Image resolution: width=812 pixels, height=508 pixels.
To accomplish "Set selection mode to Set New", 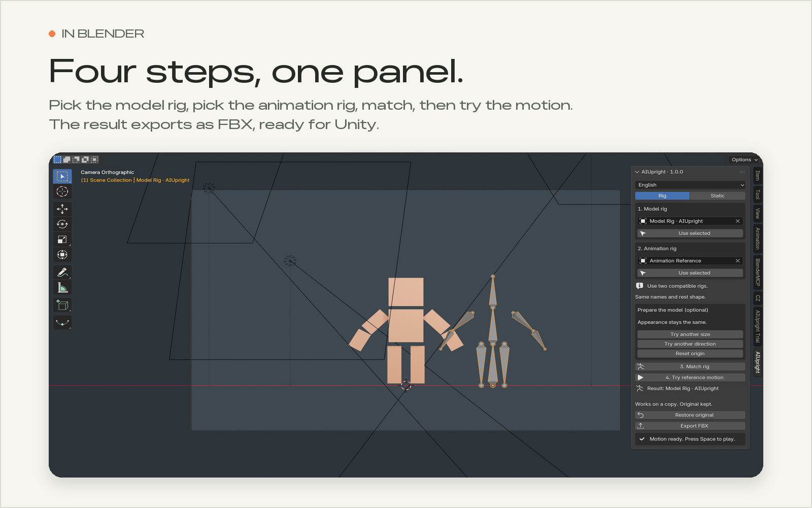I will click(57, 160).
